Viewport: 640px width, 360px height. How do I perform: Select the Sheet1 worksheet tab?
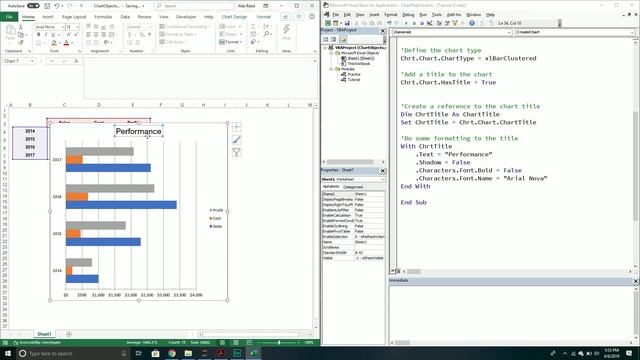point(44,334)
